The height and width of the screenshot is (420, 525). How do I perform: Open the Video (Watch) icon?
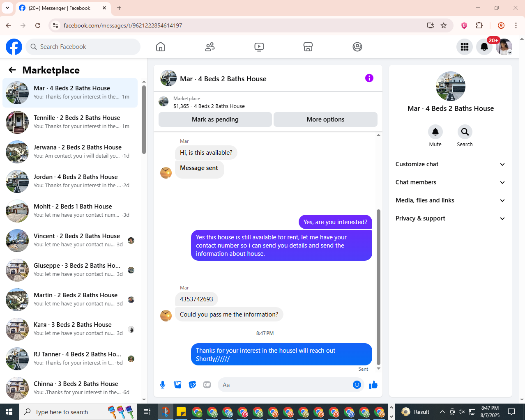coord(259,47)
